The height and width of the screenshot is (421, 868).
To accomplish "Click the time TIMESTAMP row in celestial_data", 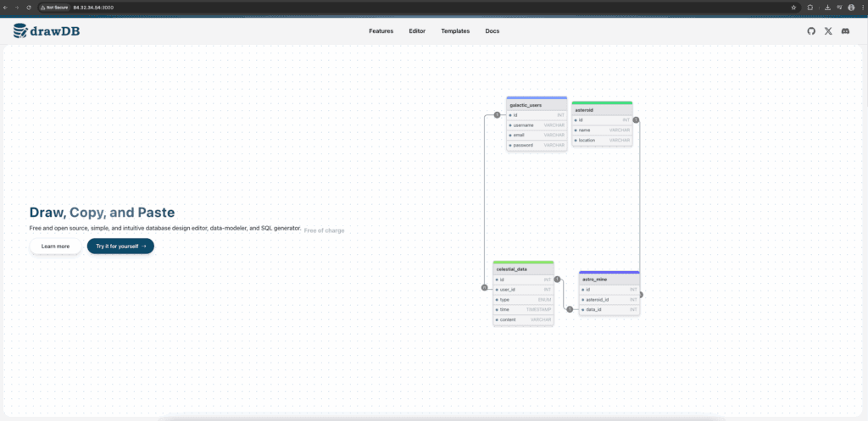I will click(523, 309).
